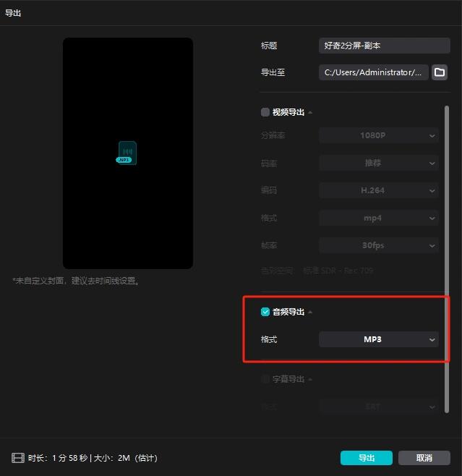Click the 导出至 label

[x=273, y=72]
